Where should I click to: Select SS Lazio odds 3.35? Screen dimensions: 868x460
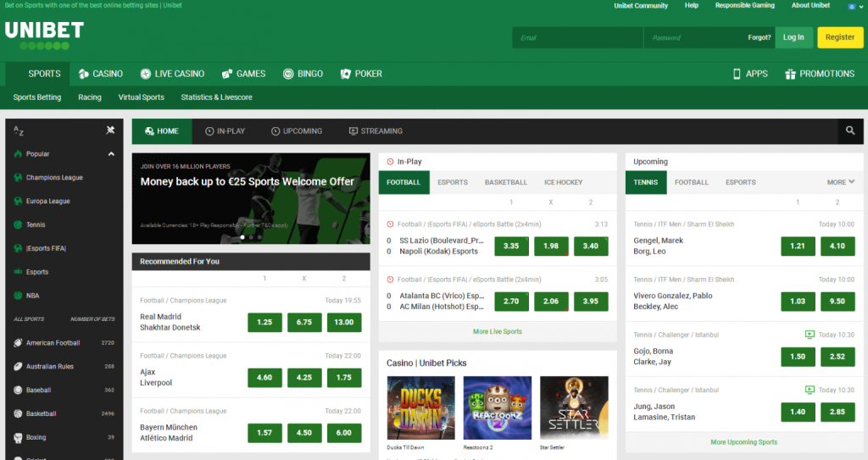tap(511, 246)
